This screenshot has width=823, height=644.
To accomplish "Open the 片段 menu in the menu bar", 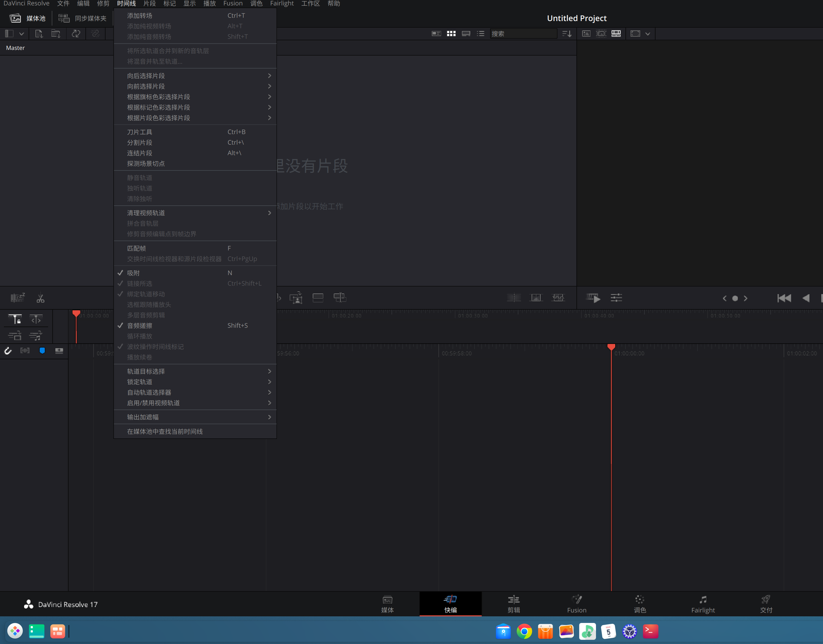I will tap(149, 4).
